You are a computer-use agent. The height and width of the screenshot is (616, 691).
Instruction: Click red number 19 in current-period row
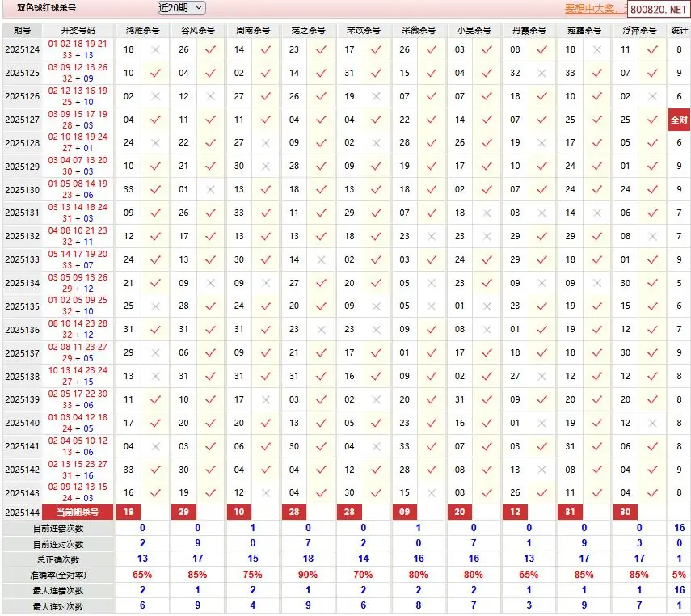click(x=129, y=513)
